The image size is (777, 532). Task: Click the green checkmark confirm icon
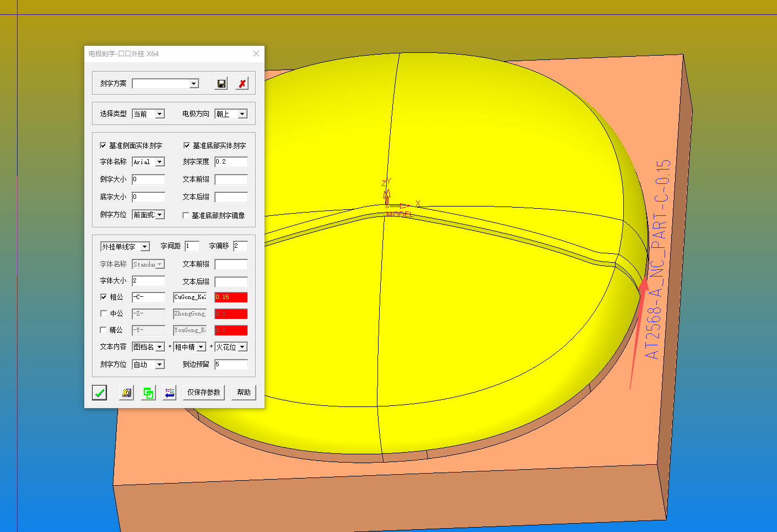coord(99,393)
